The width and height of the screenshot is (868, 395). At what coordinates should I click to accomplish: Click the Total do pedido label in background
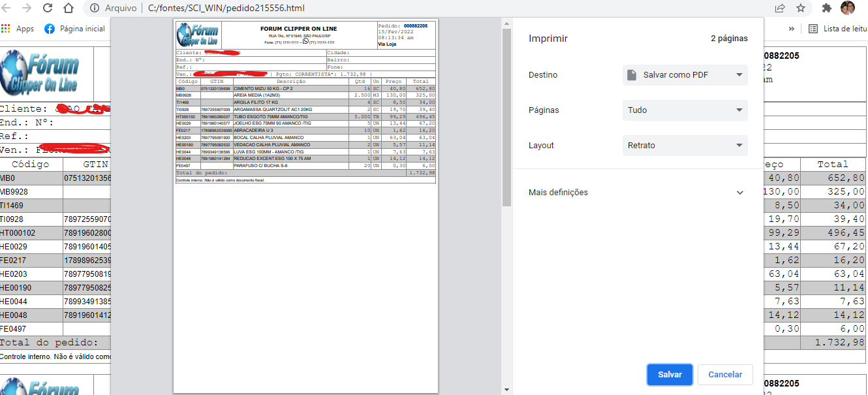click(x=50, y=343)
